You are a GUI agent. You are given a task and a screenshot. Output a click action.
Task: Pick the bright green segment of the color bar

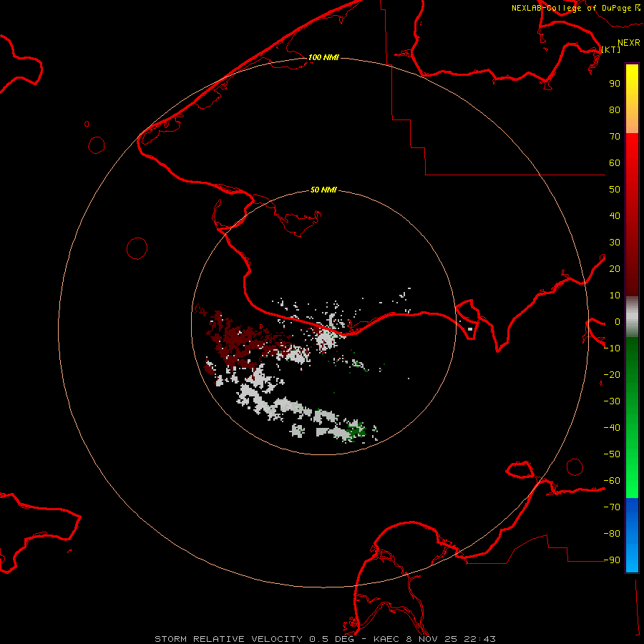tap(632, 418)
